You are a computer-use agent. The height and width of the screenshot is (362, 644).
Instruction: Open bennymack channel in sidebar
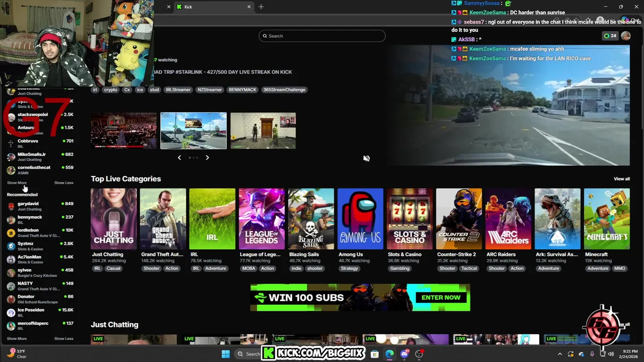[x=40, y=219]
